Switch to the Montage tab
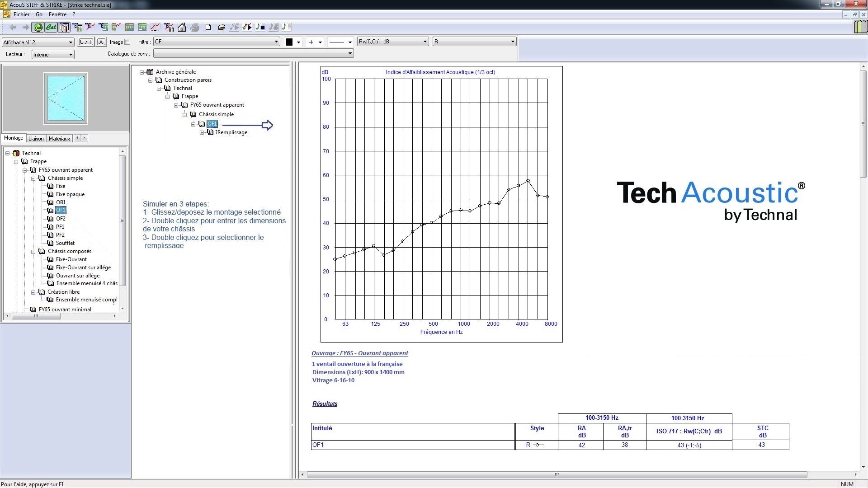Screen dimensions: 868x488 pyautogui.click(x=14, y=138)
